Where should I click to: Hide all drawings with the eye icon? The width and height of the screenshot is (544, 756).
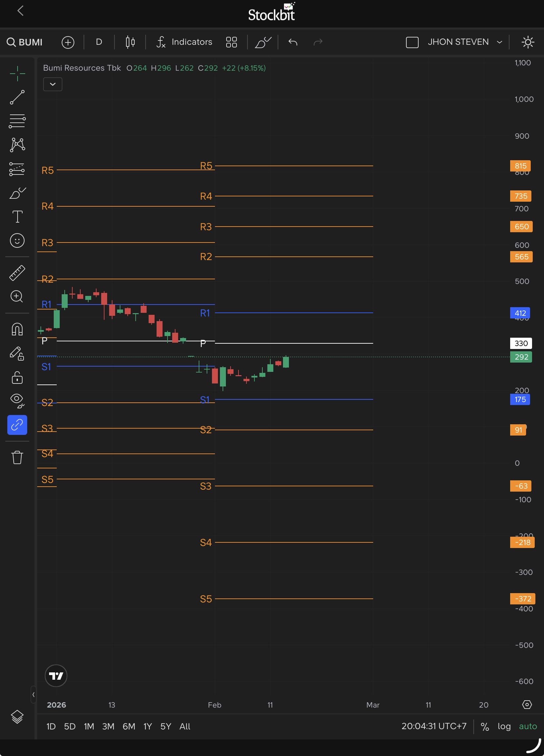(x=17, y=400)
